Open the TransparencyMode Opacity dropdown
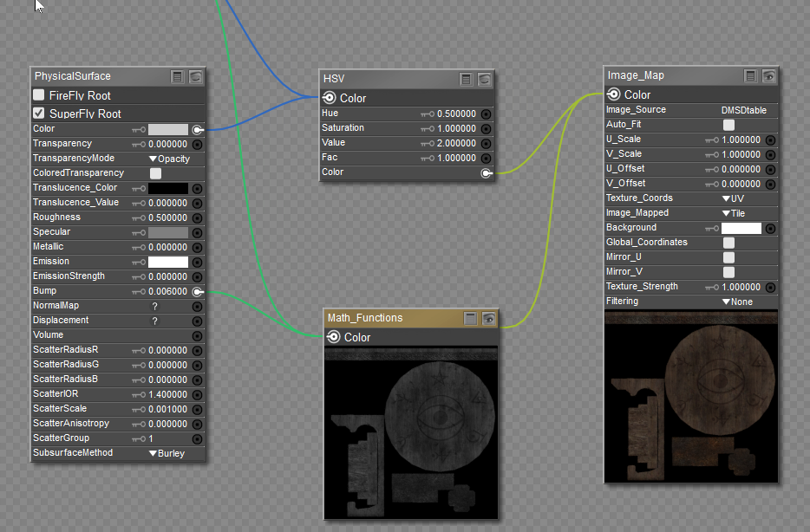 pos(169,159)
